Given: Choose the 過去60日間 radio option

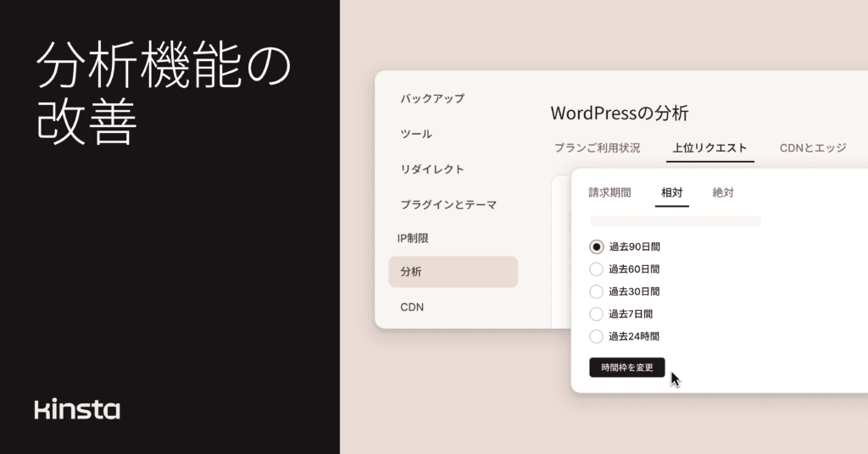Looking at the screenshot, I should coord(597,269).
